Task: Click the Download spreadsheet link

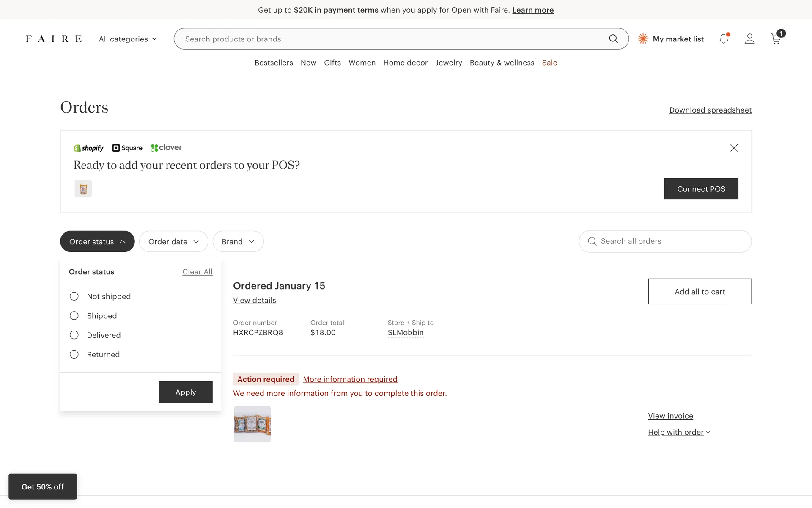Action: pyautogui.click(x=710, y=110)
